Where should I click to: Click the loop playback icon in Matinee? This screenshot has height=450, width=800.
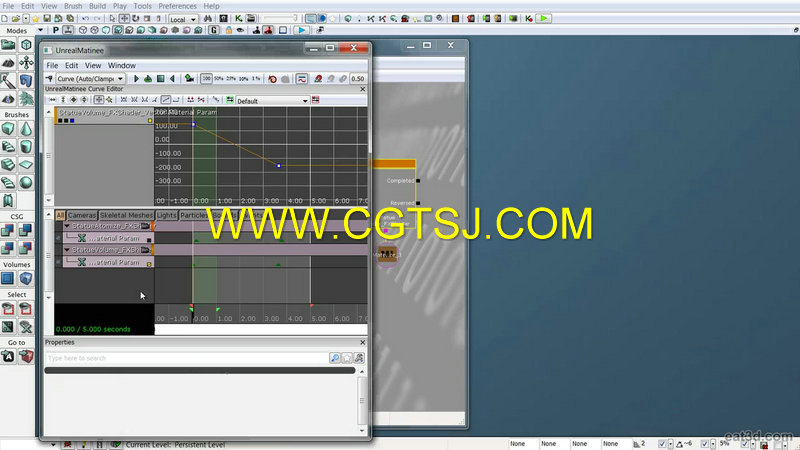click(148, 79)
